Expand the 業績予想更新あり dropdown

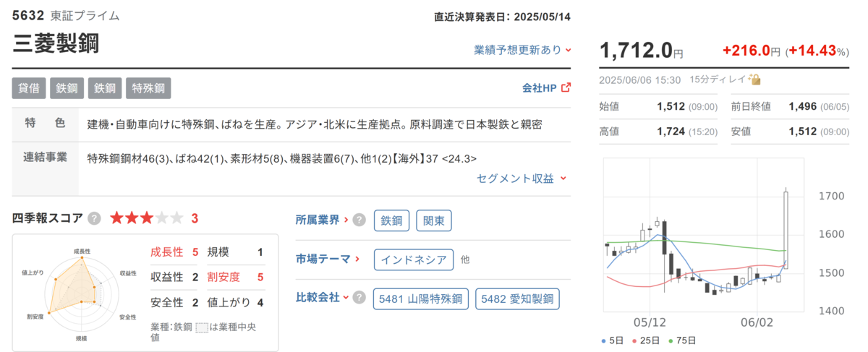point(522,50)
